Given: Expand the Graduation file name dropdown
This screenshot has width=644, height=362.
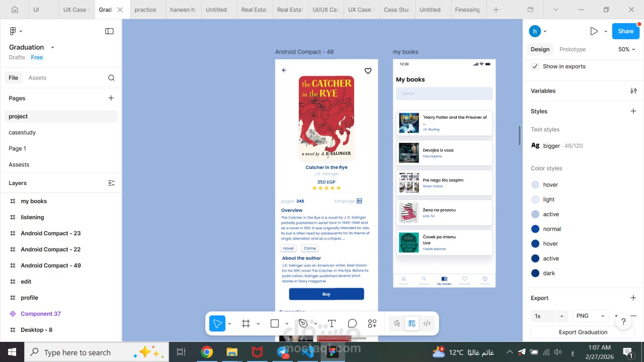Looking at the screenshot, I should pyautogui.click(x=52, y=47).
